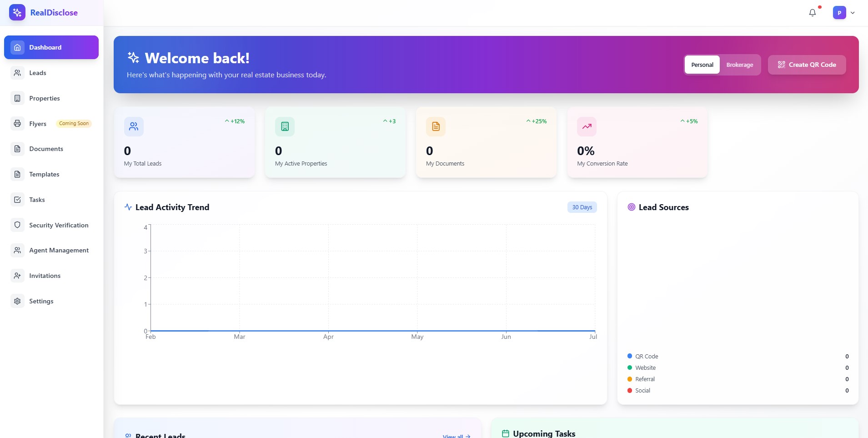Image resolution: width=868 pixels, height=438 pixels.
Task: Select Dashboard in the sidebar
Action: 45,47
